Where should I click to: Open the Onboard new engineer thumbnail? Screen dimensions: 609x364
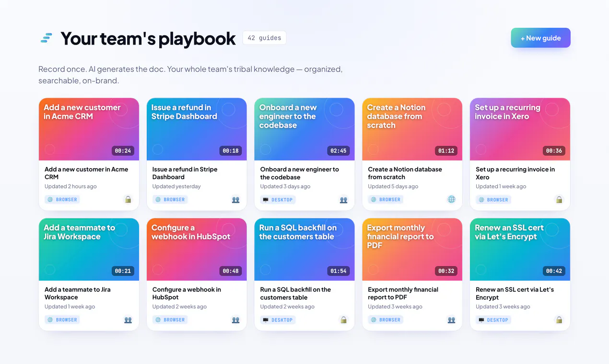[304, 129]
